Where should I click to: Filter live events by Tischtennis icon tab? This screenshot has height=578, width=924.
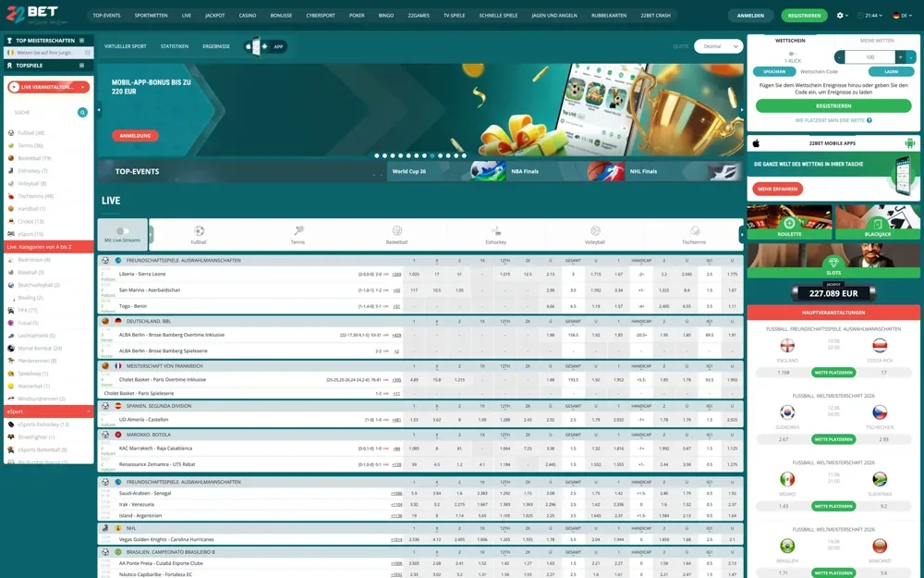click(694, 234)
